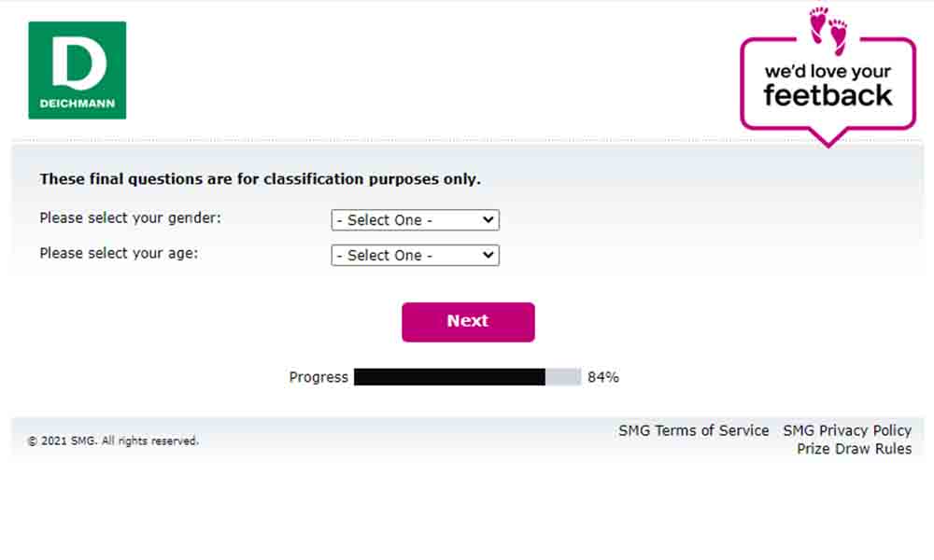Open the gender dropdown menu

[x=416, y=220]
